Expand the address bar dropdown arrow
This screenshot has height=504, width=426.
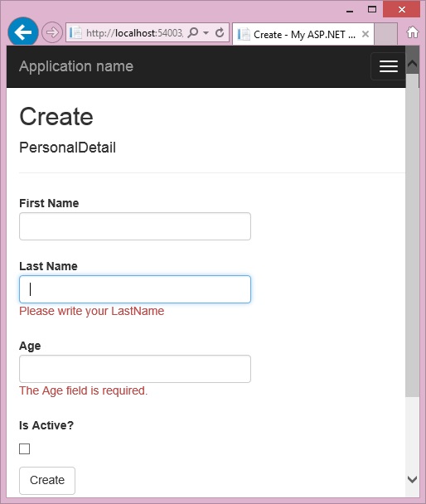click(206, 33)
